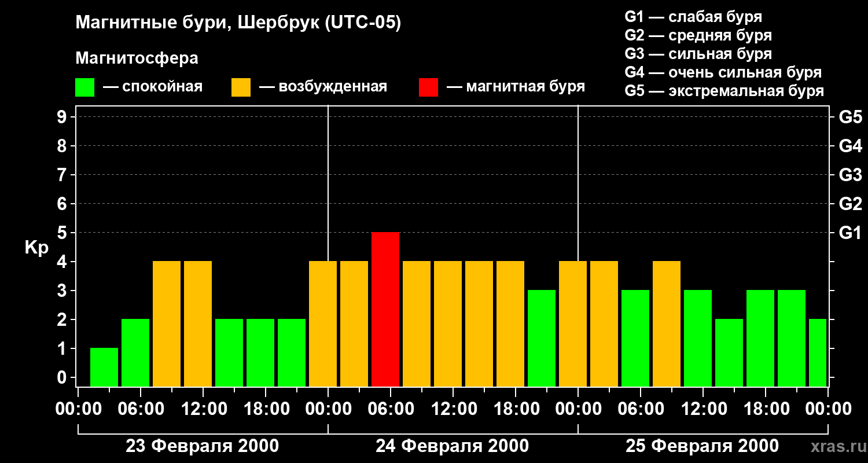Click the '25 Февраля 2000' date label
868x463 pixels.
coord(703,446)
